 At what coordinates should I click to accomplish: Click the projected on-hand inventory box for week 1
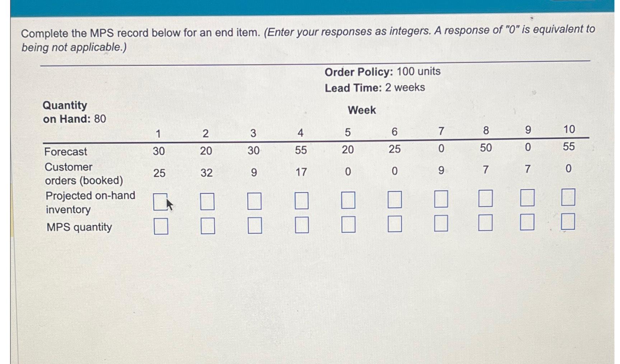point(159,201)
